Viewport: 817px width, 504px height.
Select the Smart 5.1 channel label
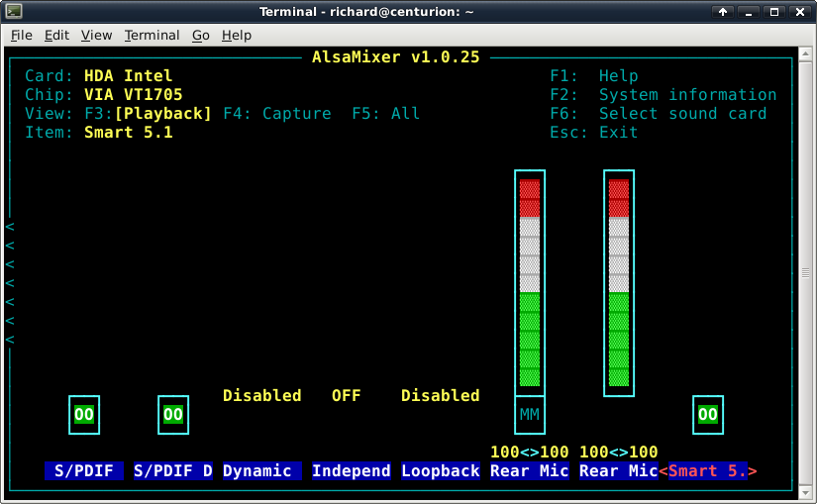(708, 471)
